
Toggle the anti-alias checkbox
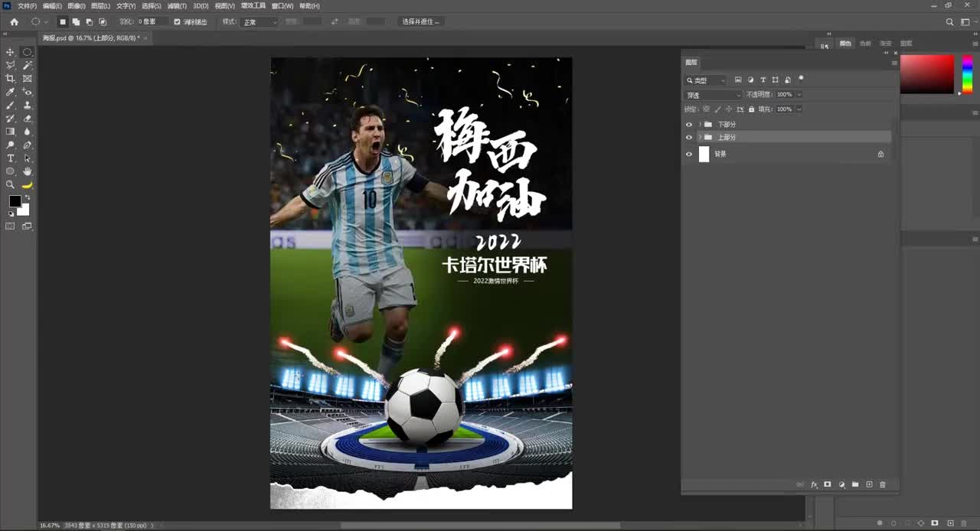point(178,22)
